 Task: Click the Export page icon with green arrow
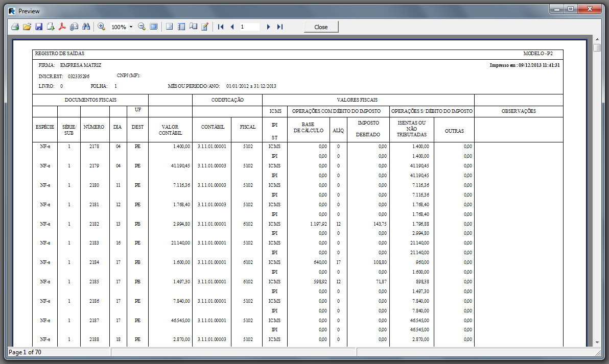tap(51, 27)
